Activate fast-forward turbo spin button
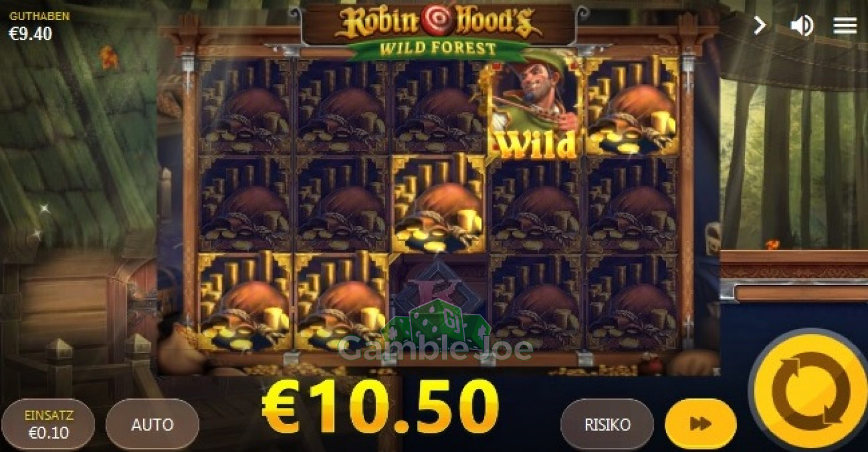The width and height of the screenshot is (868, 452). point(701,424)
